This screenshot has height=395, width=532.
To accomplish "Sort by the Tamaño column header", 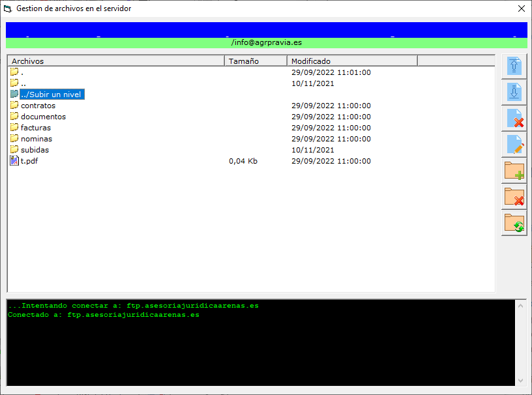I will (256, 61).
